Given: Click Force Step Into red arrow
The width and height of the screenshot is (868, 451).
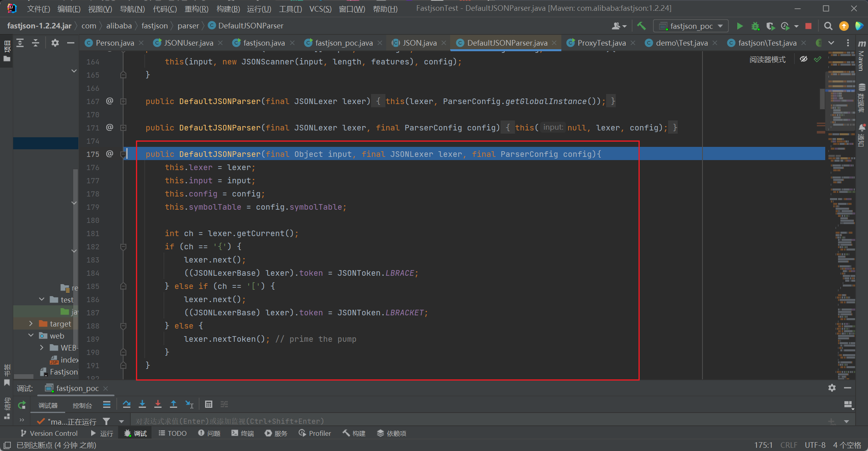Looking at the screenshot, I should 158,404.
